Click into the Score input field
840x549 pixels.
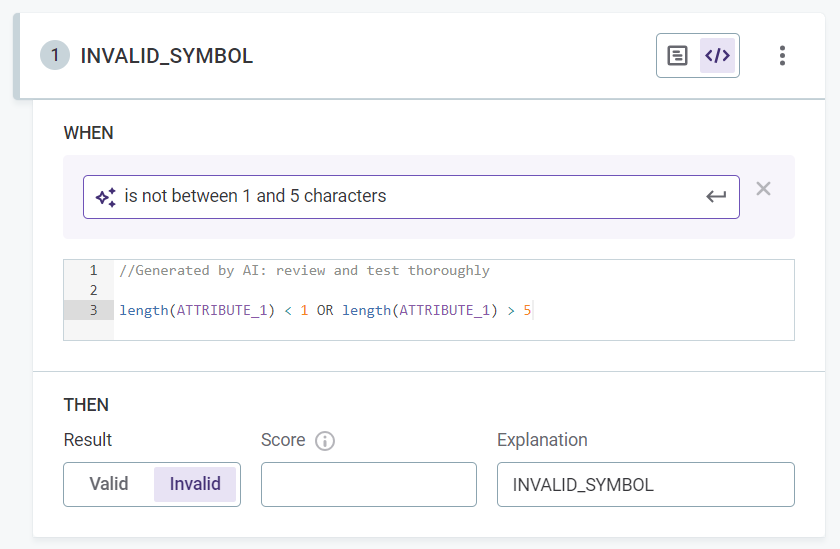(368, 485)
